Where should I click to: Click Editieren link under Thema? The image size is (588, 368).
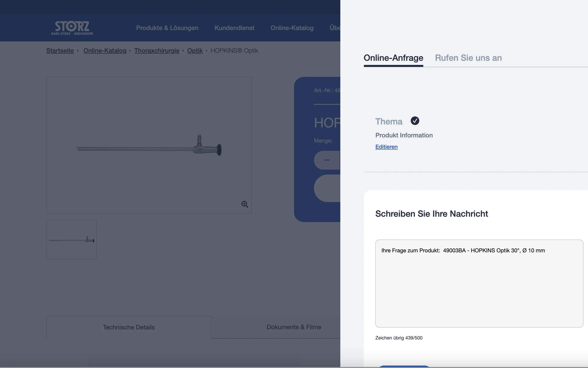[386, 147]
